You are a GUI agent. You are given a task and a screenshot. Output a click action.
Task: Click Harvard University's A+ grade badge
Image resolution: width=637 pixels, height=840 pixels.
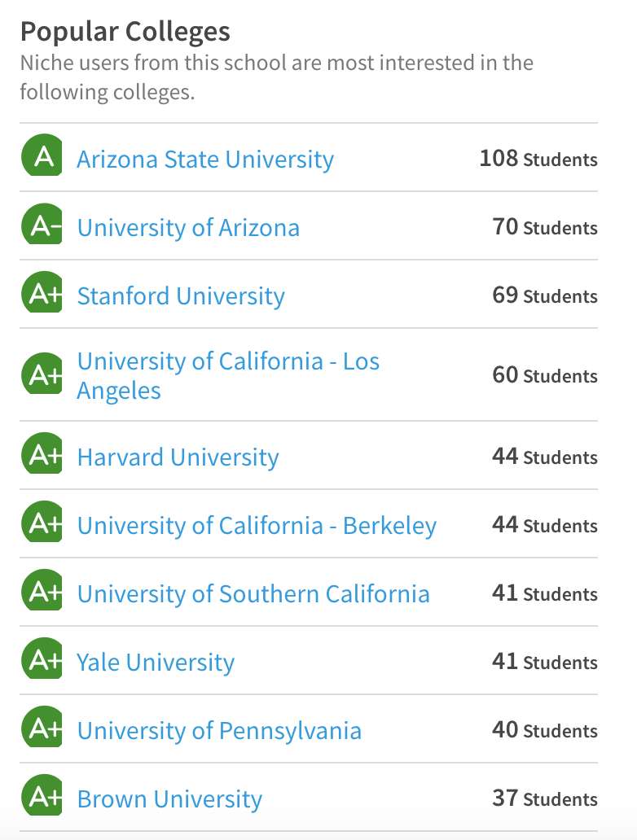coord(42,455)
